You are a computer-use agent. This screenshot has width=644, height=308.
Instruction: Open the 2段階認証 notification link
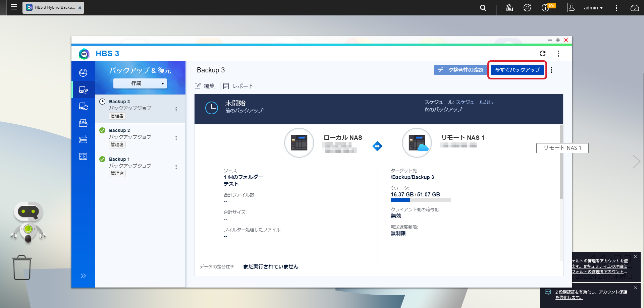pyautogui.click(x=591, y=295)
